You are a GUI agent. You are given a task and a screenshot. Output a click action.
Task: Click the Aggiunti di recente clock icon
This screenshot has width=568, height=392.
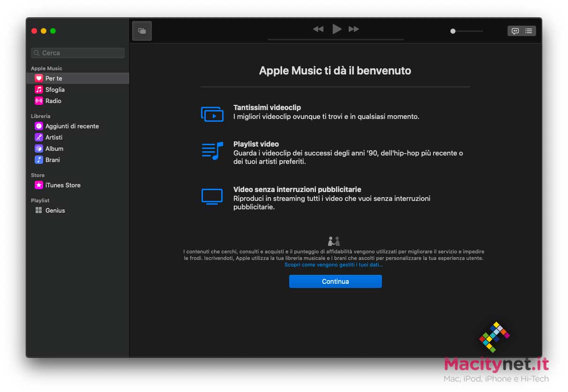39,126
